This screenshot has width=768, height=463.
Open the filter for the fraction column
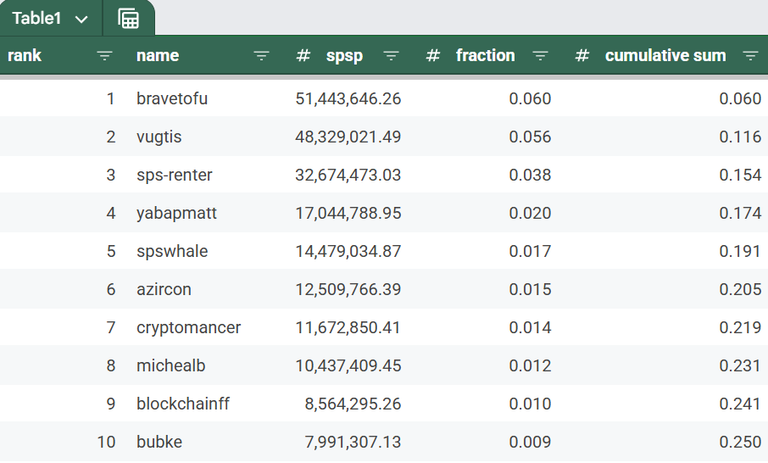pyautogui.click(x=540, y=56)
